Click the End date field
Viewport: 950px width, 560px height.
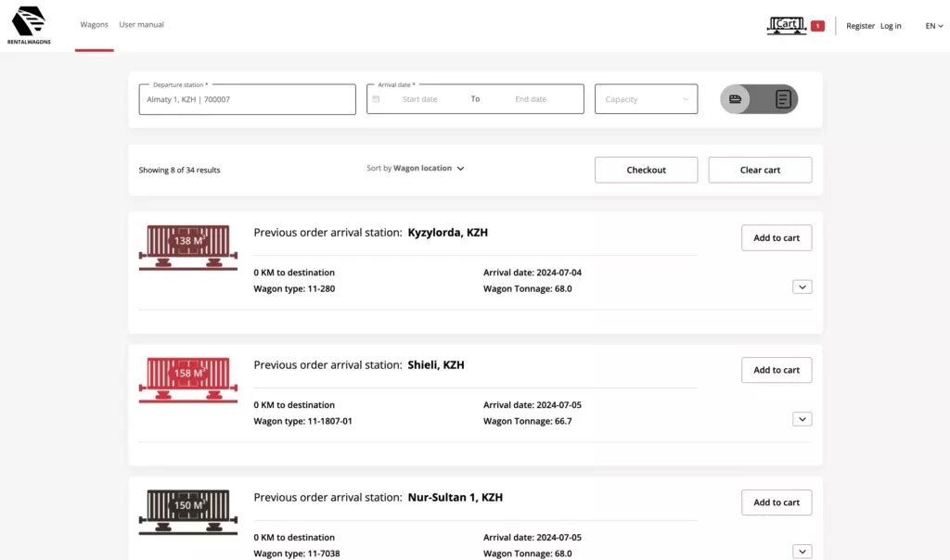(x=531, y=99)
